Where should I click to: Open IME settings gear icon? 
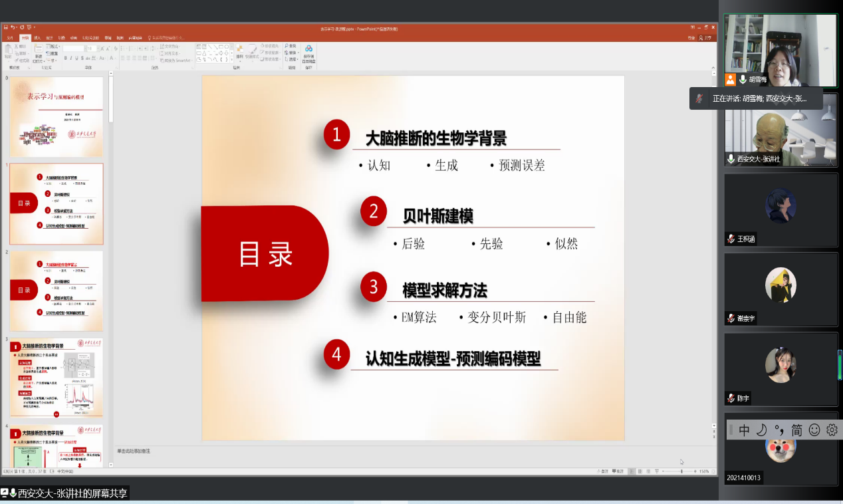point(832,430)
